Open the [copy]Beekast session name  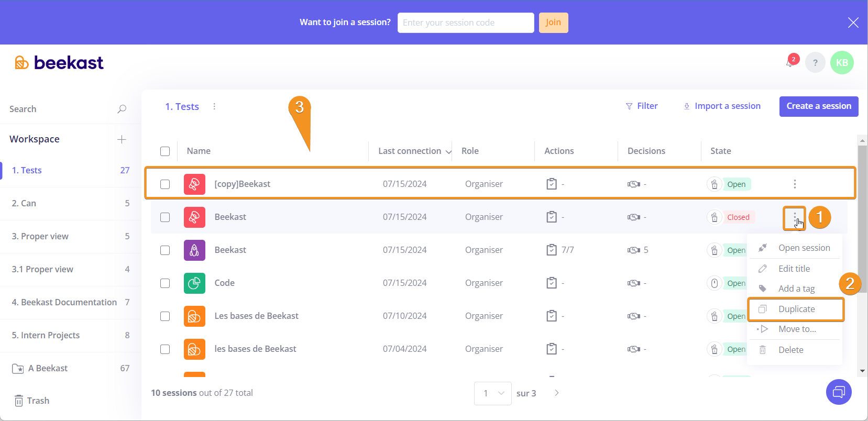[x=243, y=184]
